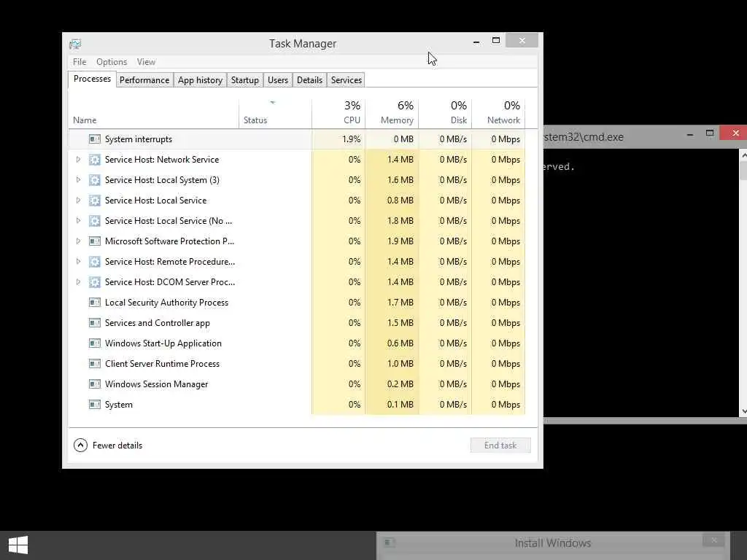Click the Task Manager title bar icon
The height and width of the screenshot is (560, 747).
coord(75,44)
